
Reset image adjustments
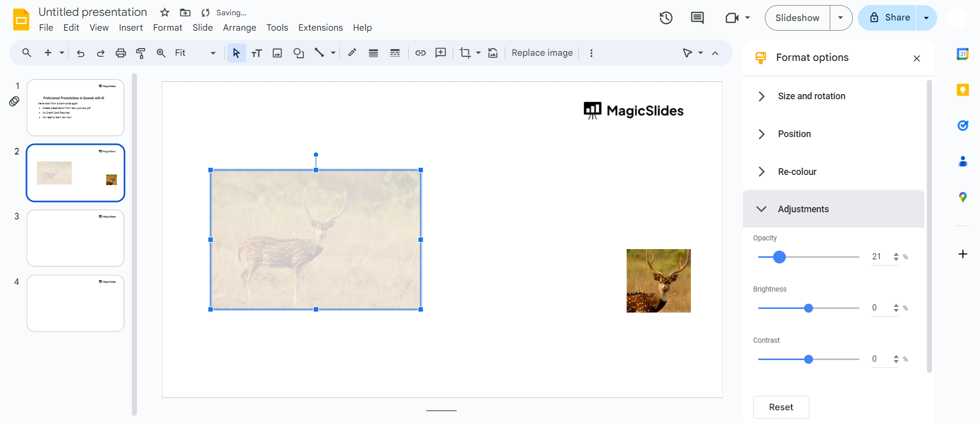(781, 407)
